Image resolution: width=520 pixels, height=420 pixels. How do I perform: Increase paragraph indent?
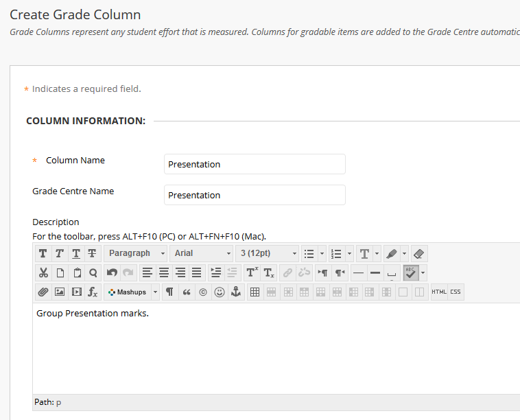pos(216,273)
